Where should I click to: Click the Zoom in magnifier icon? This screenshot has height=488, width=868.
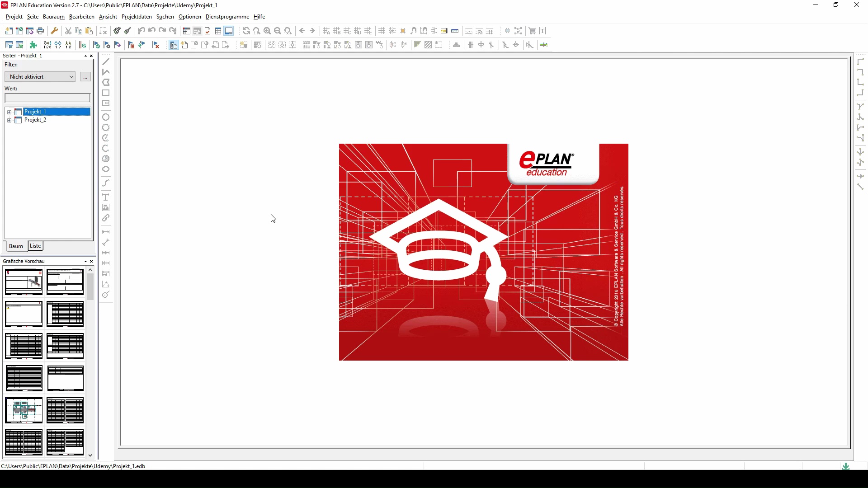click(268, 31)
